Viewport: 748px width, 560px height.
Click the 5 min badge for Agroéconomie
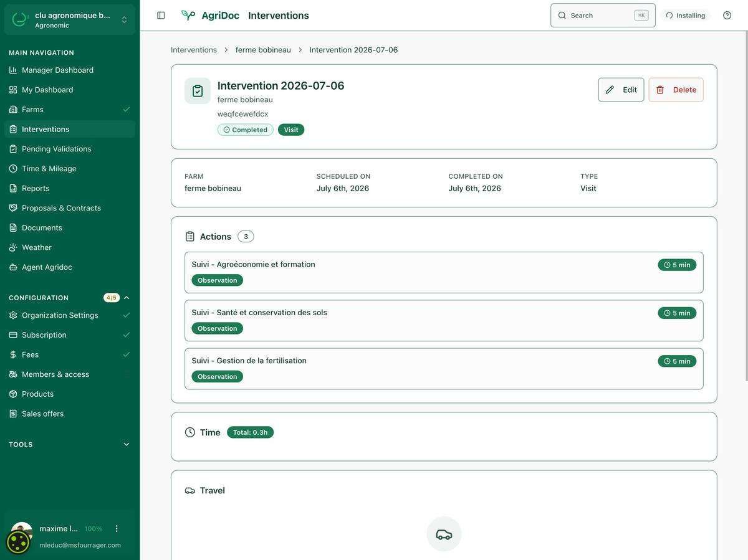(677, 265)
